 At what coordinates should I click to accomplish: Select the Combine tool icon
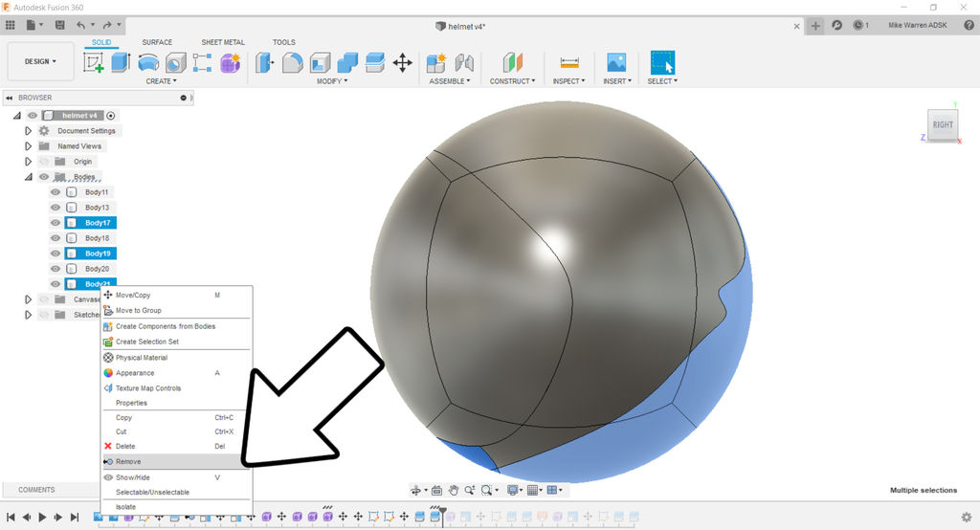[347, 62]
